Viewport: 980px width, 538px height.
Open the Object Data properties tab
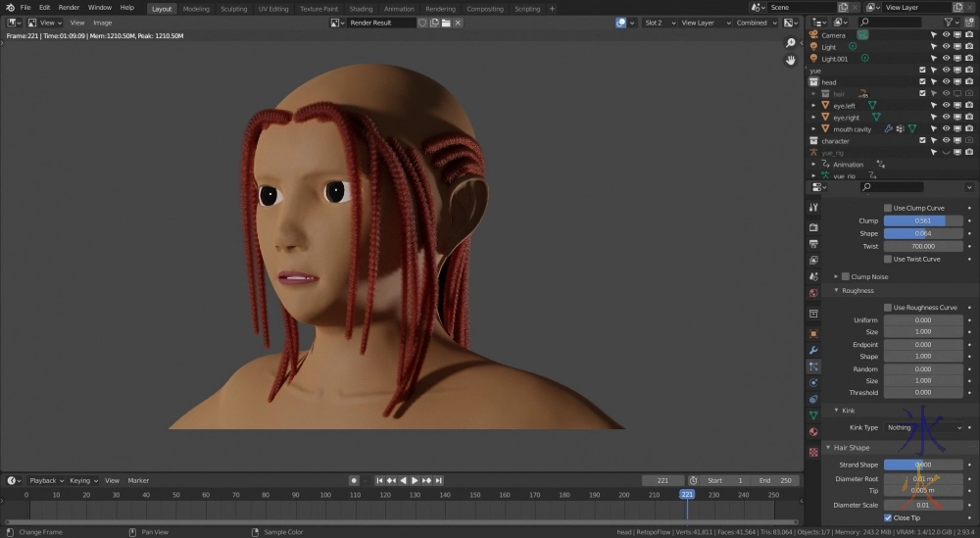813,416
